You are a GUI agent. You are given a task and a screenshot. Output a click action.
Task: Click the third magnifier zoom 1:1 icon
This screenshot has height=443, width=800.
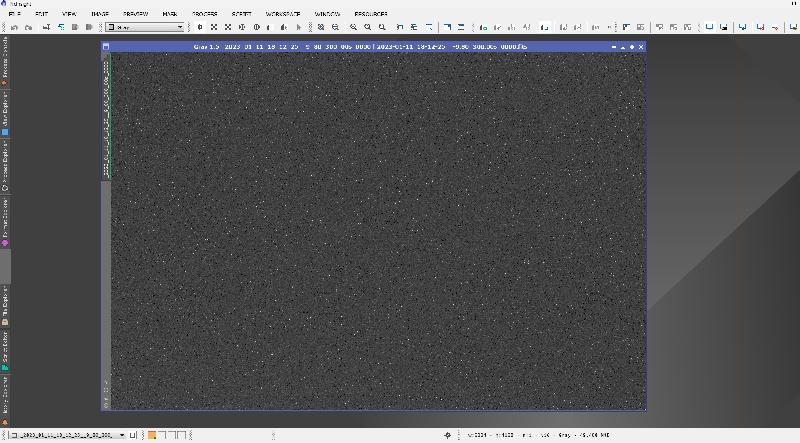(382, 27)
